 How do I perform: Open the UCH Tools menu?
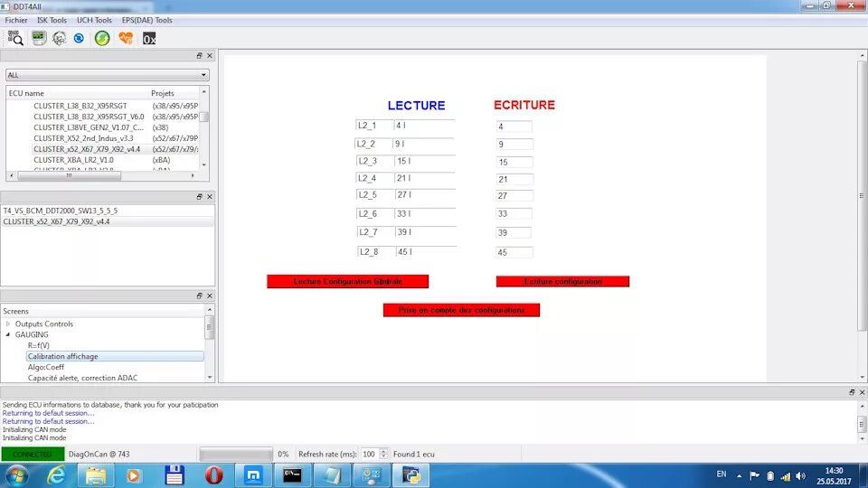point(94,20)
